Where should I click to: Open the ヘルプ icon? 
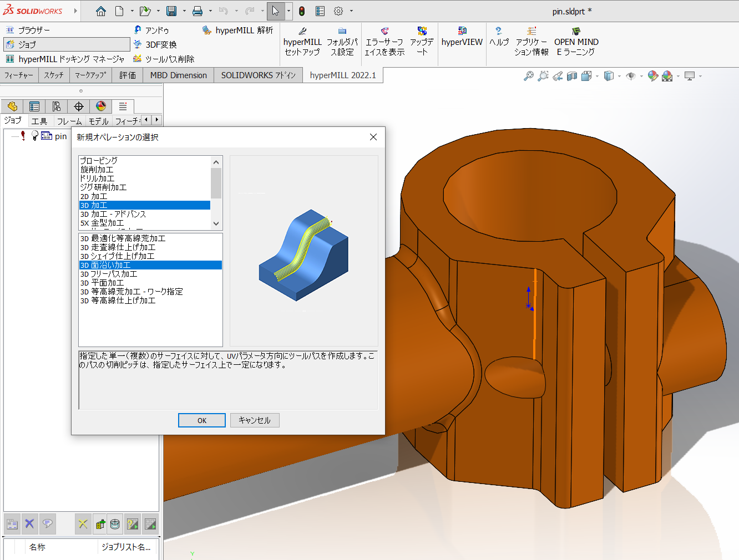coord(499,38)
